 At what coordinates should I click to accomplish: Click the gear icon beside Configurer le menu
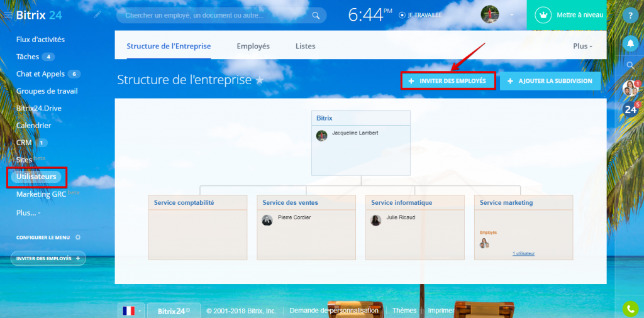[x=78, y=238]
